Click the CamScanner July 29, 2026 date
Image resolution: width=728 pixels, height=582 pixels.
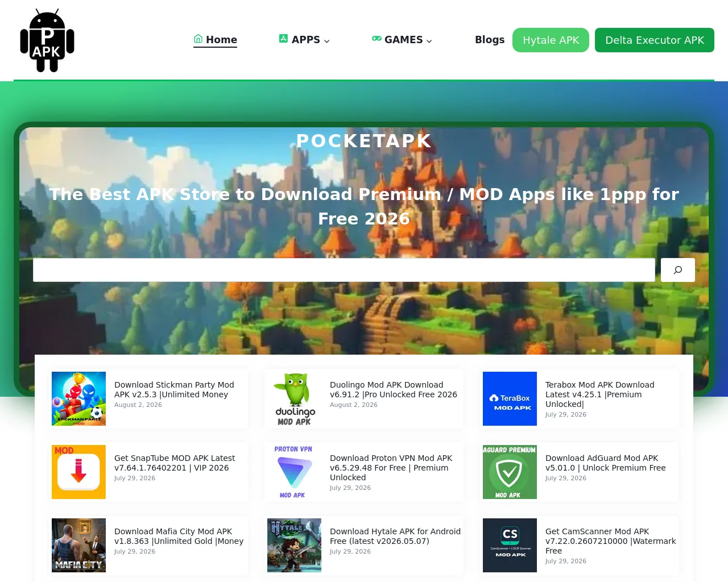click(566, 562)
